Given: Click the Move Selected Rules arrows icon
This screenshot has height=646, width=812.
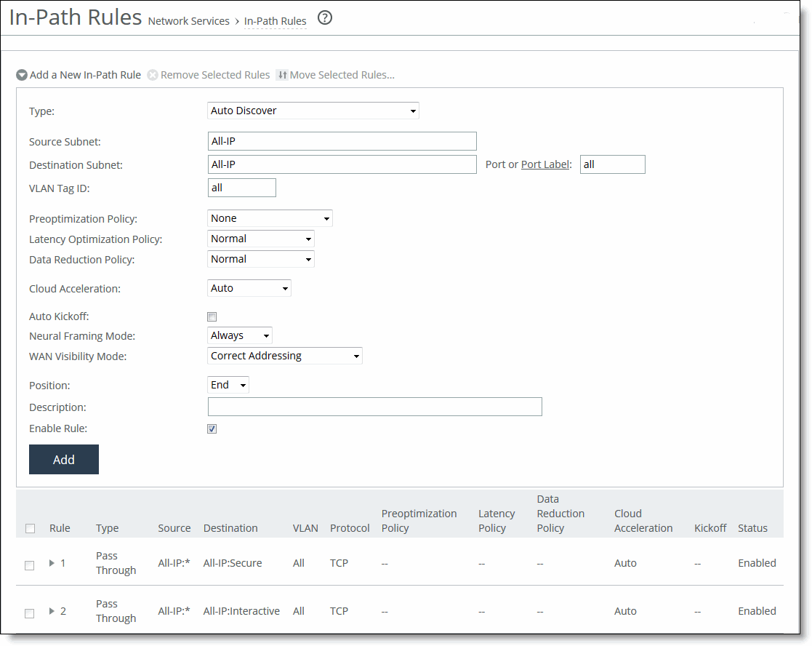Looking at the screenshot, I should [x=283, y=75].
